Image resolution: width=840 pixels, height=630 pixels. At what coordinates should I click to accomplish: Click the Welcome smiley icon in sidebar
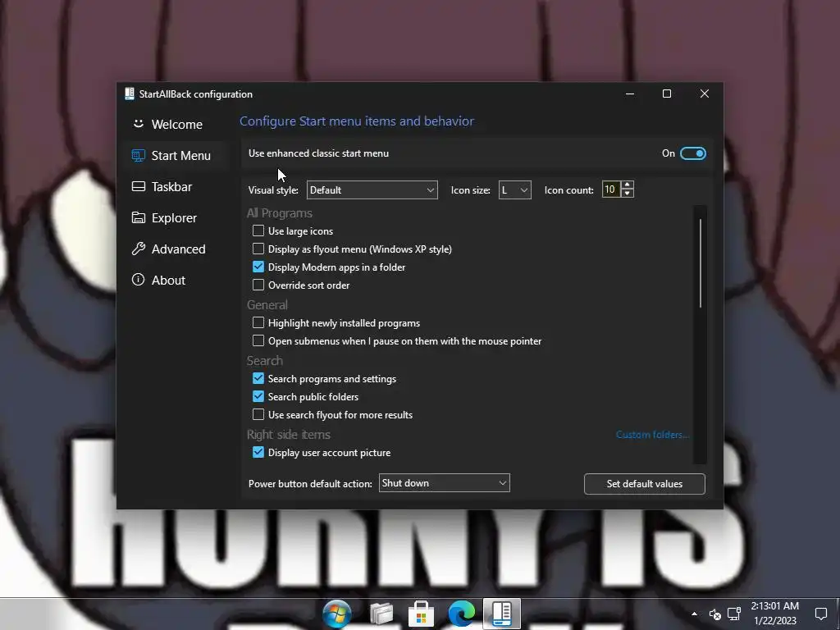pyautogui.click(x=138, y=124)
